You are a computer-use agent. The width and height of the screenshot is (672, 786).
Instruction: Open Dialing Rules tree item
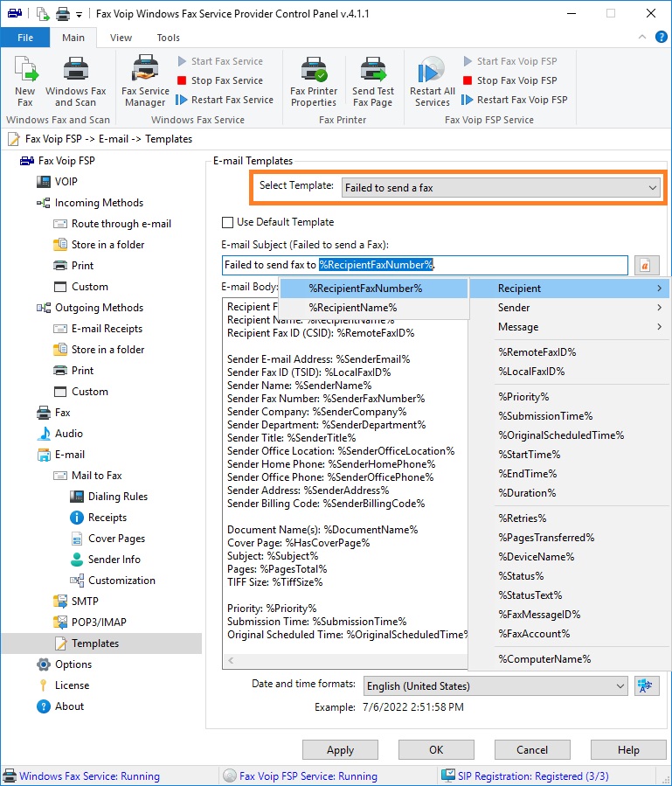tap(118, 497)
